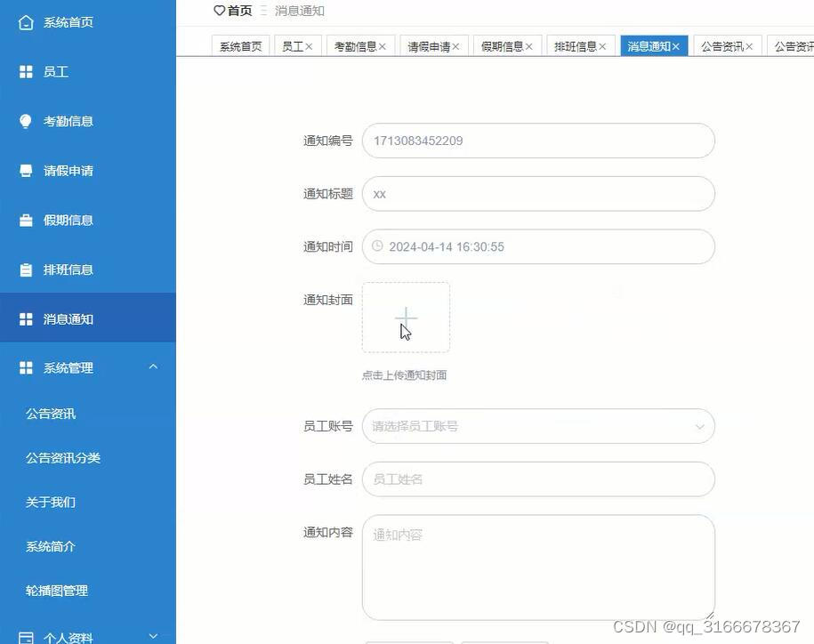Click the home icon beside 系统首页
Image resolution: width=814 pixels, height=644 pixels.
pos(26,23)
